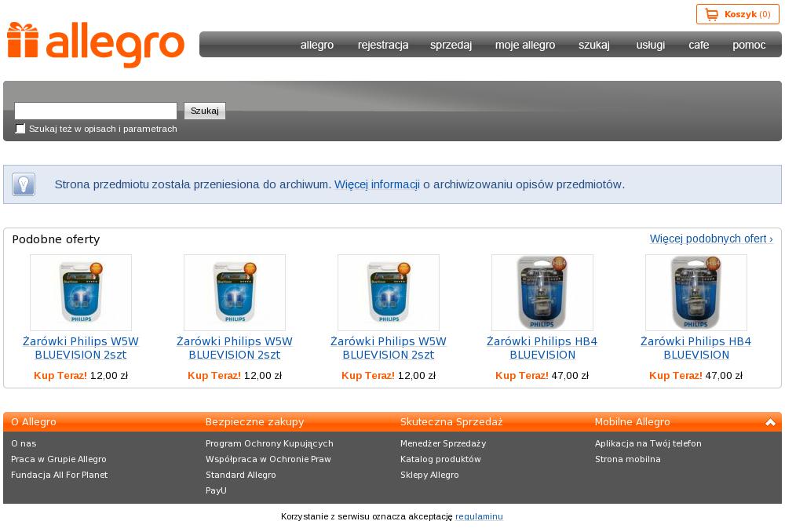Open the first W5W BLUEVISION 2szt thumbnail

[x=81, y=292]
